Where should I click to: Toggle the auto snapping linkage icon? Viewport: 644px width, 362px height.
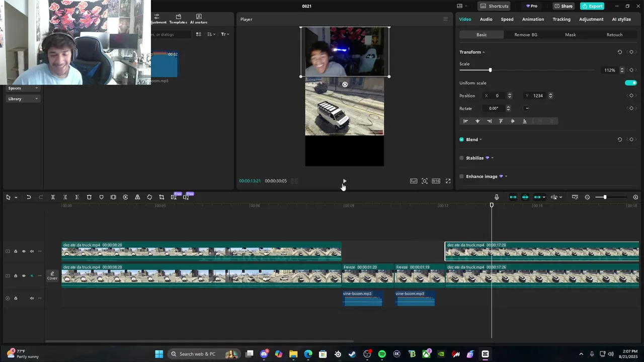[x=525, y=197]
